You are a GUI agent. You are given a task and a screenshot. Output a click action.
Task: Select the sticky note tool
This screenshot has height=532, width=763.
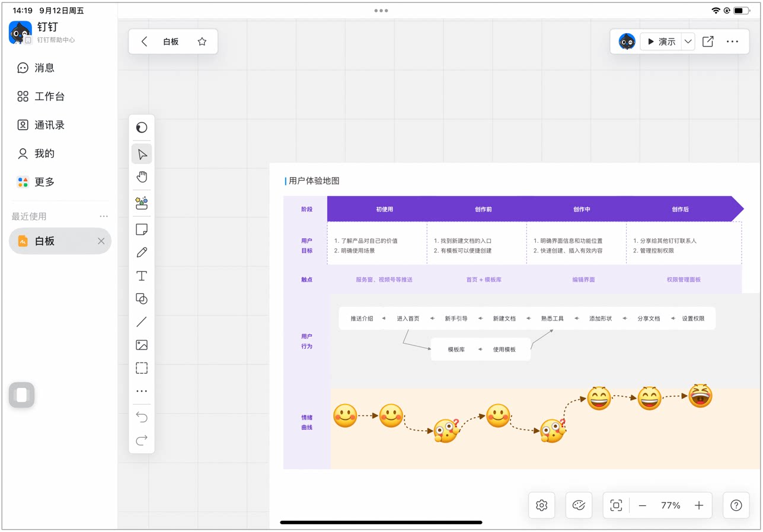coord(142,230)
